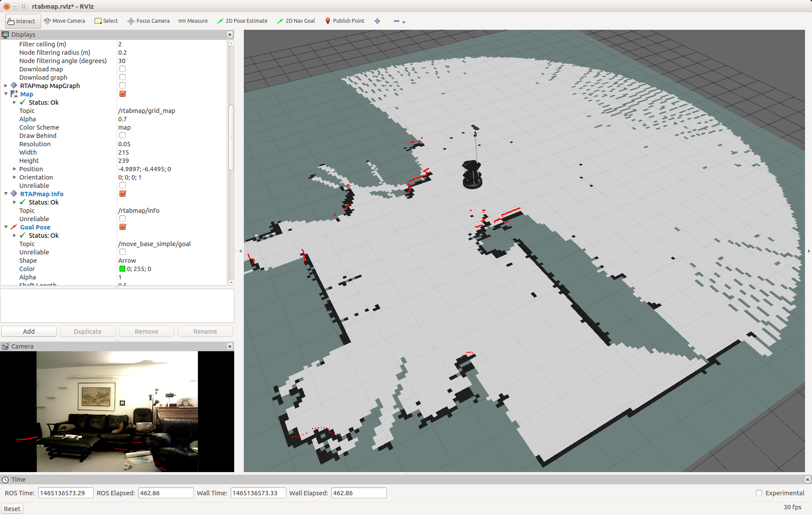812x515 pixels.
Task: Click the Duplicate button
Action: coord(88,332)
